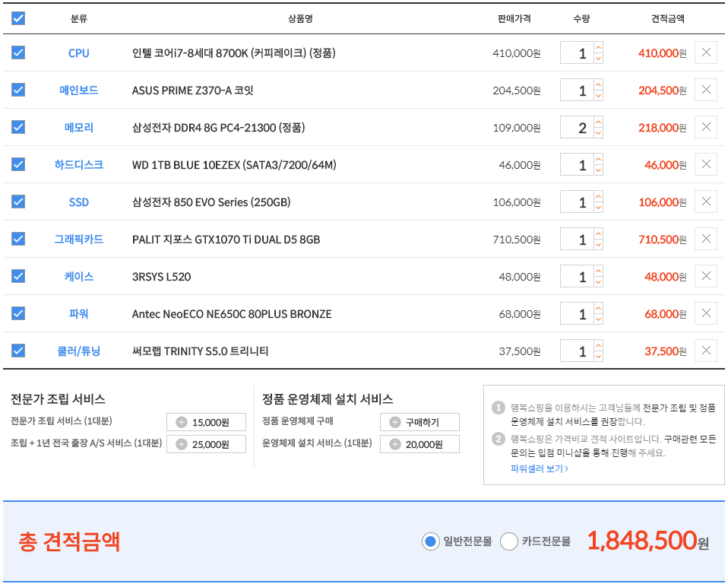Click the 그래픽카드 quantity input field
728x584 pixels.
coord(577,240)
